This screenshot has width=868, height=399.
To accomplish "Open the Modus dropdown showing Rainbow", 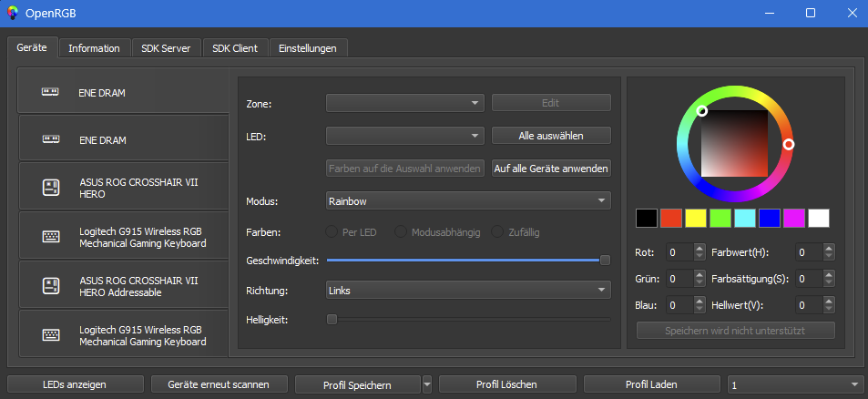I will [468, 201].
